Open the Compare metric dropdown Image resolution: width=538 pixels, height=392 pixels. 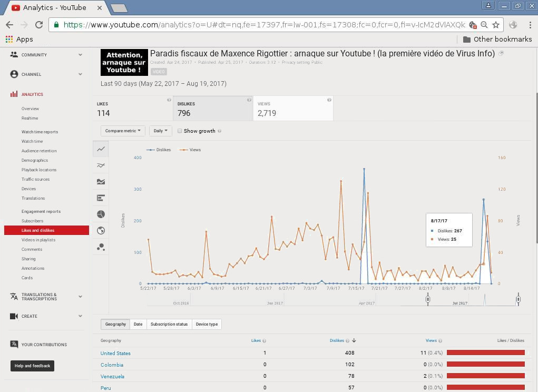123,131
